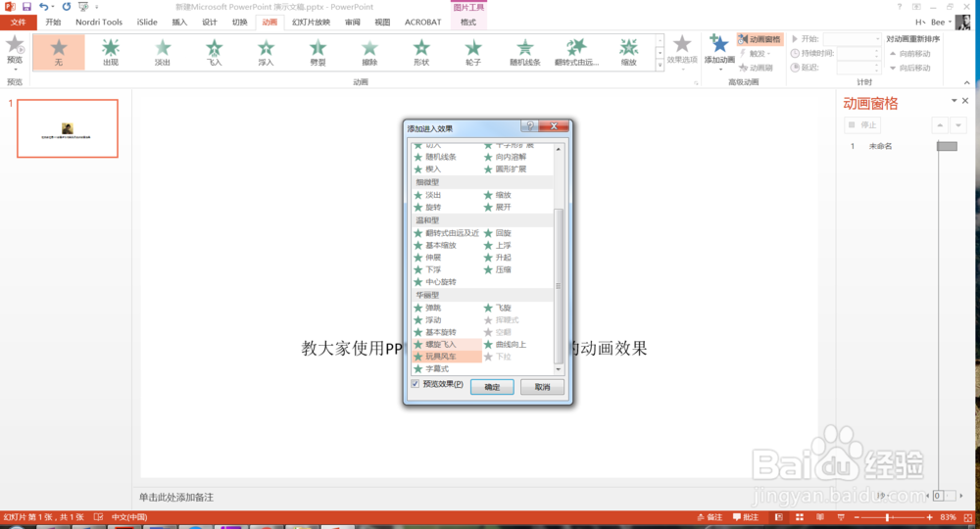Expand the animation gallery more arrow
This screenshot has height=529, width=980.
tap(660, 65)
